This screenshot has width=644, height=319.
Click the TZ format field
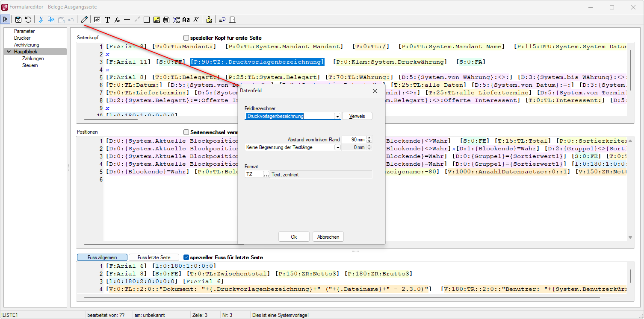point(254,174)
